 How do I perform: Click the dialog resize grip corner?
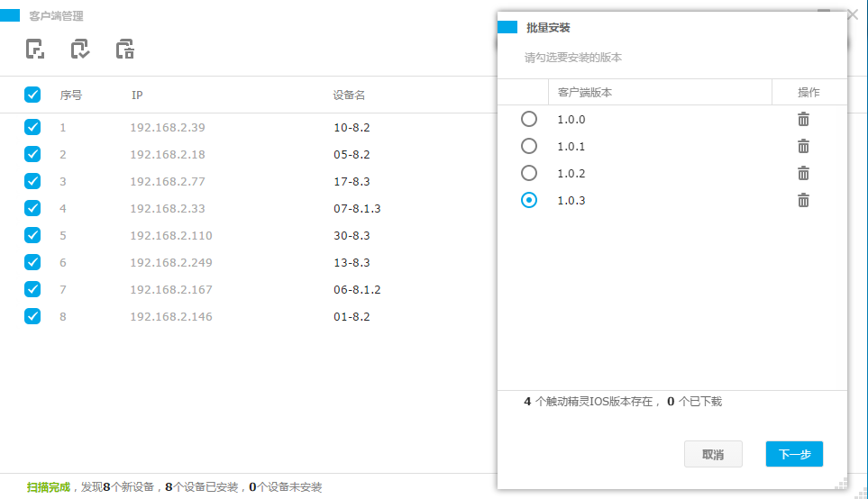pos(841,484)
